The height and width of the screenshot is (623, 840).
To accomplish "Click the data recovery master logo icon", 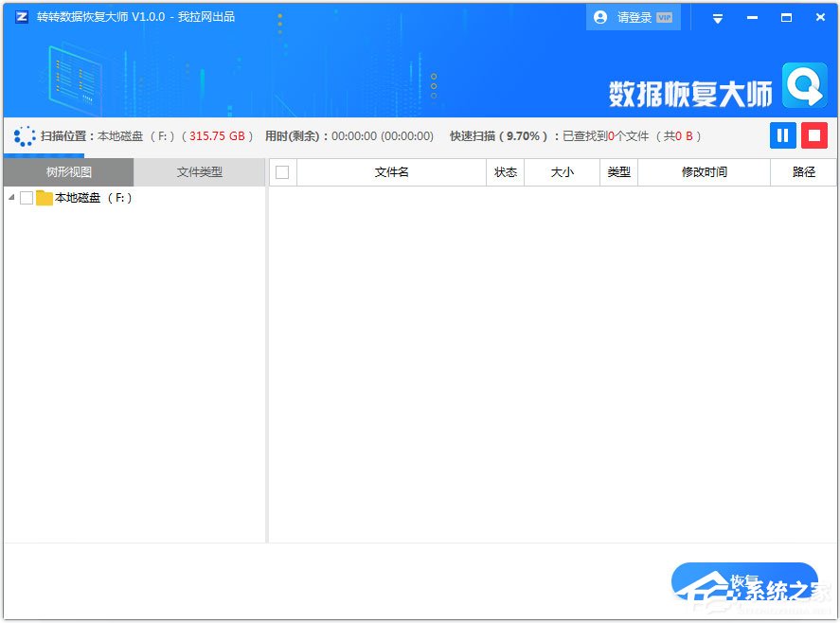I will pyautogui.click(x=804, y=87).
